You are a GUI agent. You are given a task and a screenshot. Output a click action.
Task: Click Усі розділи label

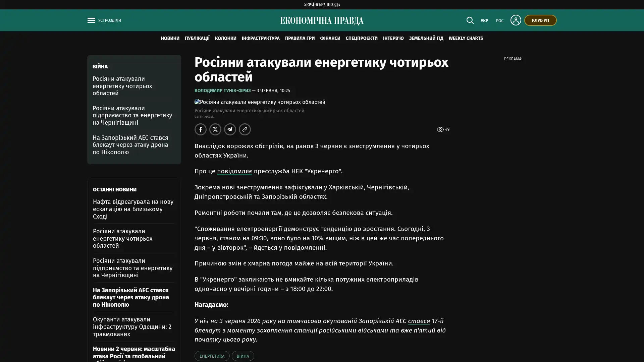110,20
